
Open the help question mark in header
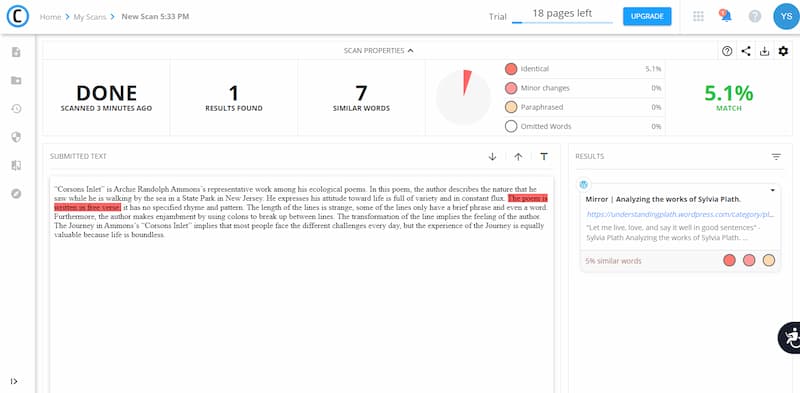tap(755, 16)
